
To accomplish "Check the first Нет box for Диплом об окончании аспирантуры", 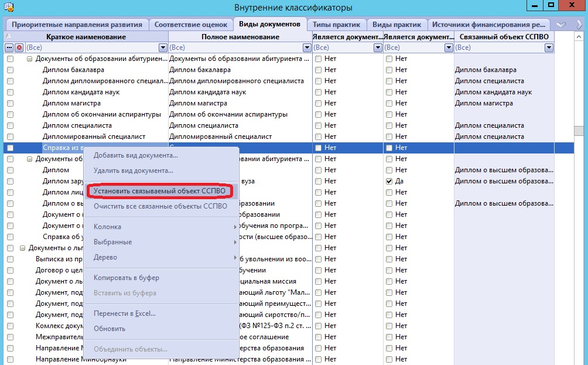I will (x=319, y=114).
